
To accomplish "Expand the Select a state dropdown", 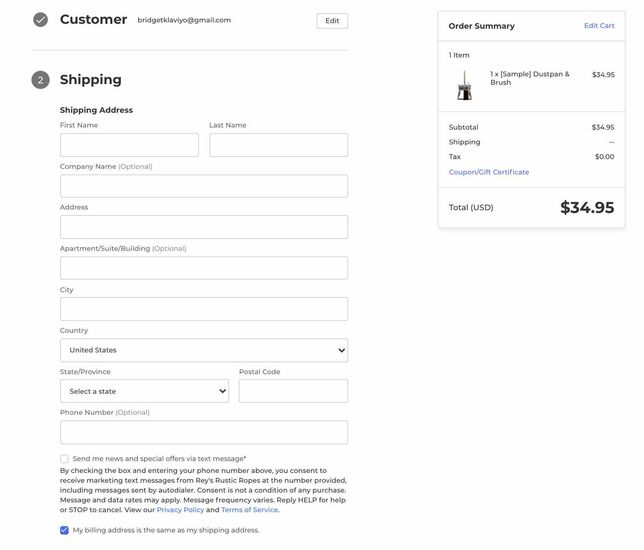I will tap(144, 391).
